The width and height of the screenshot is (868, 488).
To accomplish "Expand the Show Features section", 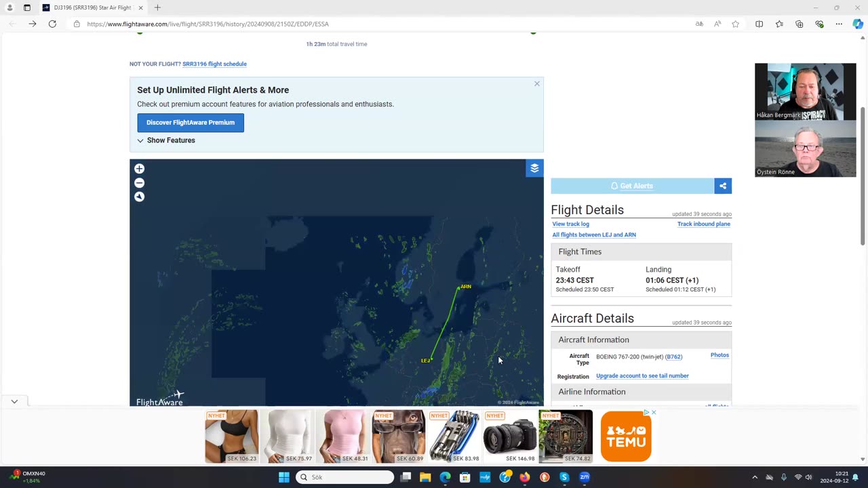I will [166, 140].
